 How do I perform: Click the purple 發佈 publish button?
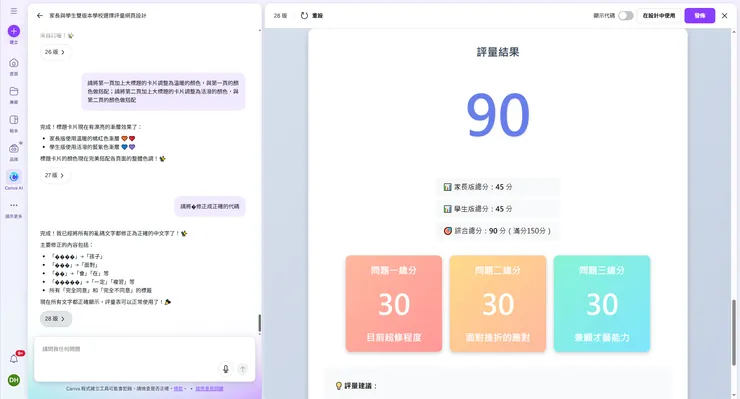[699, 16]
